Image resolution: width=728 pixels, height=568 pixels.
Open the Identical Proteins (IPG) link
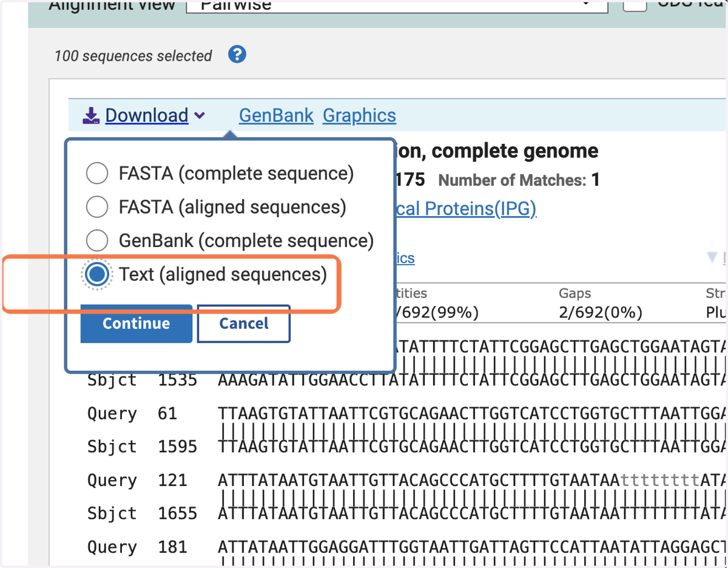[466, 209]
